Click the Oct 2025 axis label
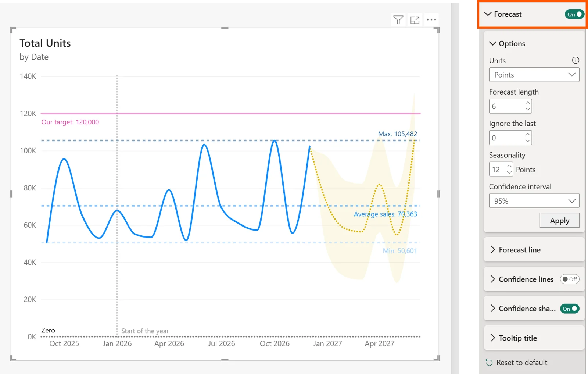Screen dimensions: 588x374 pos(64,343)
